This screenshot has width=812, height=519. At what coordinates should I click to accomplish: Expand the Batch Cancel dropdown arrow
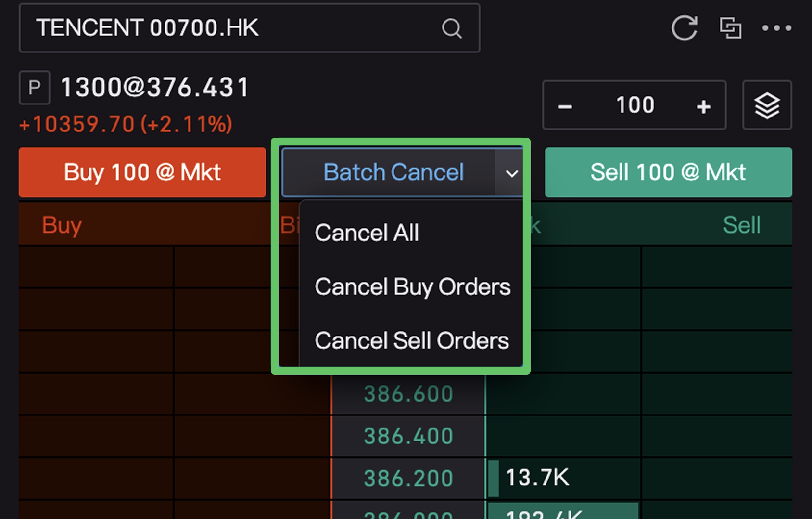(x=511, y=173)
